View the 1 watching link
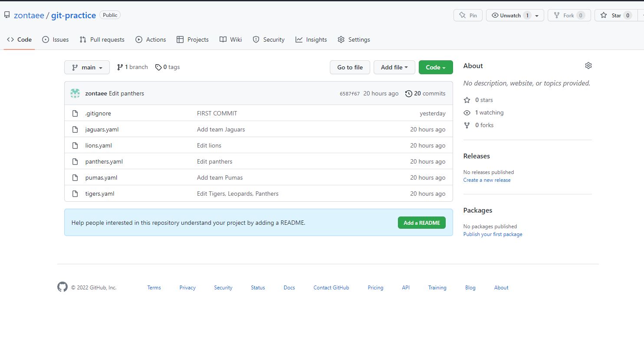The width and height of the screenshot is (644, 338). (x=483, y=112)
